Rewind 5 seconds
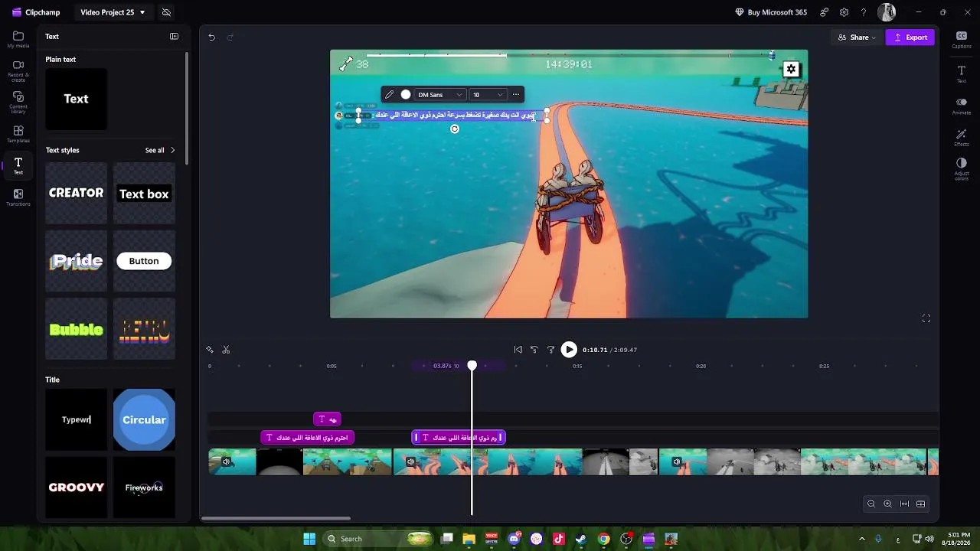 [534, 350]
